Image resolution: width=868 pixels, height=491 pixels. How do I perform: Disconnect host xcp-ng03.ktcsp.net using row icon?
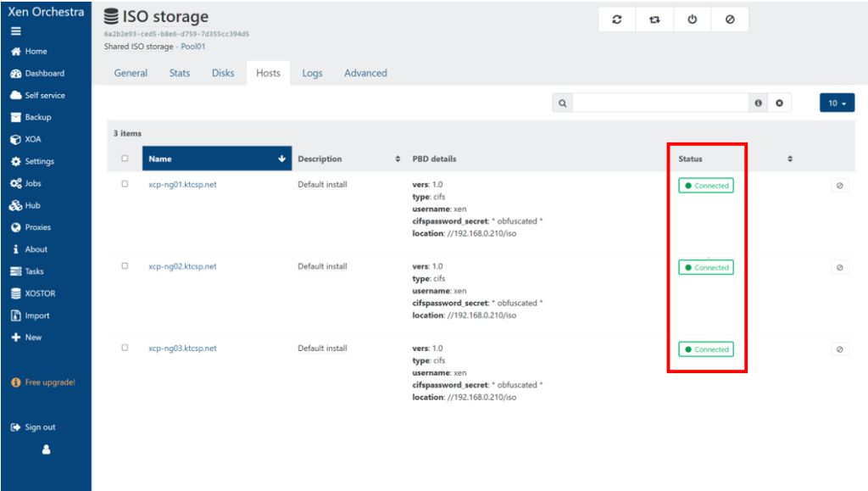[839, 349]
